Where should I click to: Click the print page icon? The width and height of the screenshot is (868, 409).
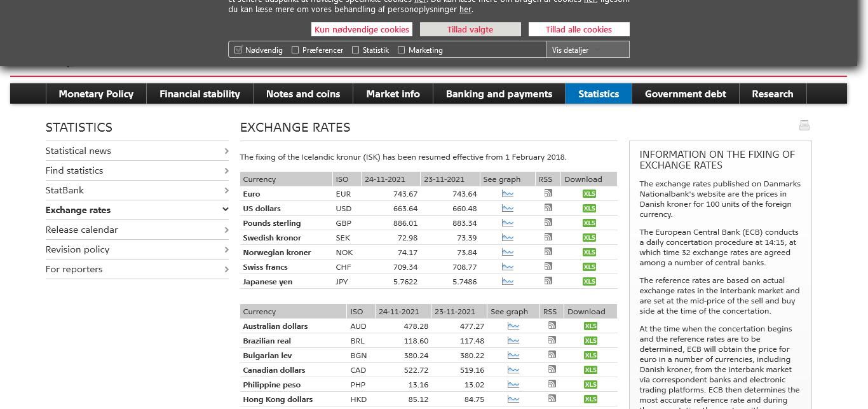[x=804, y=125]
